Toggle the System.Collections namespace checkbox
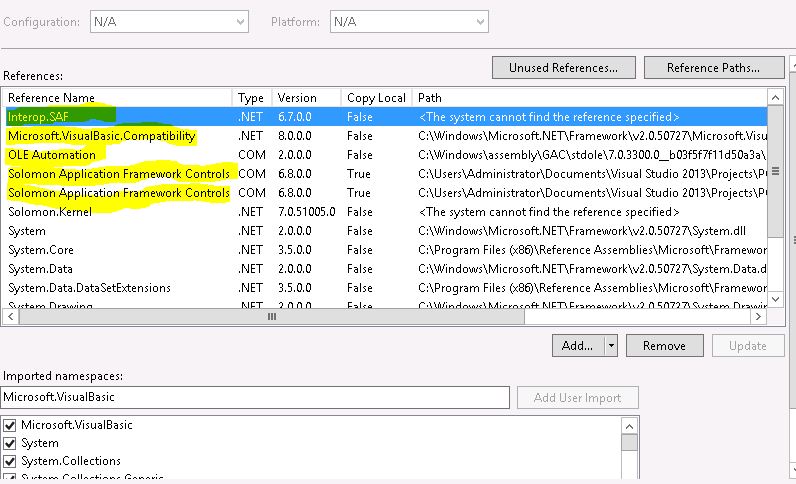This screenshot has height=484, width=796. (x=10, y=462)
